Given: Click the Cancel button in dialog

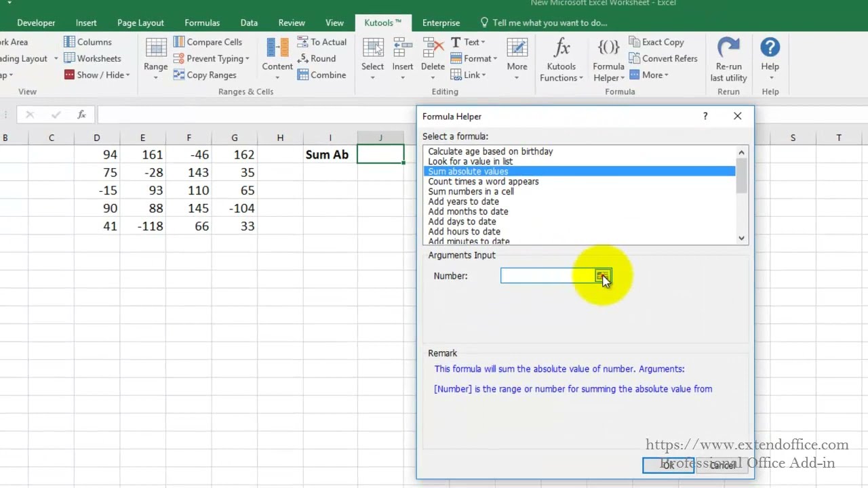Looking at the screenshot, I should [x=723, y=465].
